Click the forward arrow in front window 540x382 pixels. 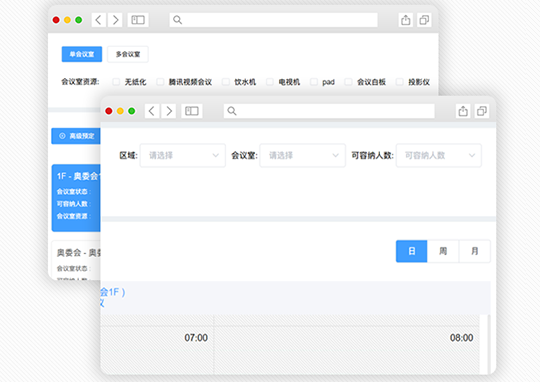click(169, 111)
